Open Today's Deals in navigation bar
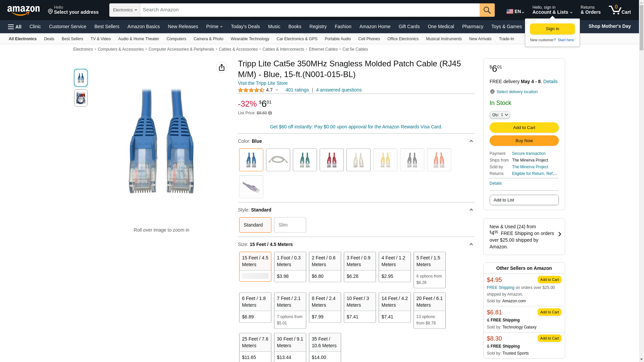This screenshot has height=362, width=644. (245, 26)
